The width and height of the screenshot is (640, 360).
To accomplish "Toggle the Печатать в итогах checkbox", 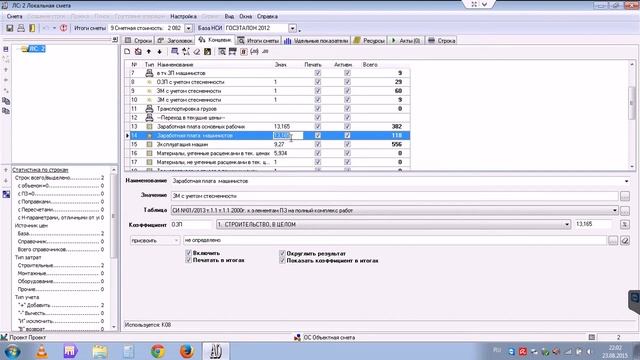I will tap(188, 260).
